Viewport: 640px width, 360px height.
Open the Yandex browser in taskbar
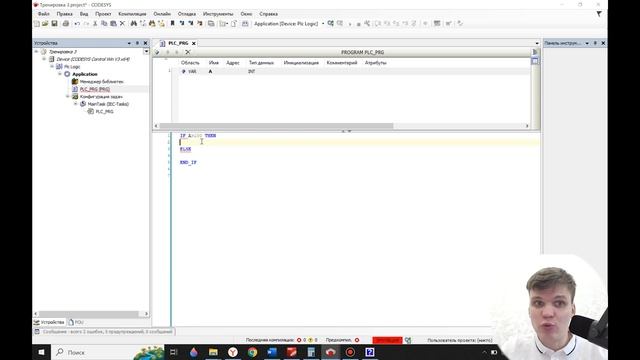coord(233,352)
